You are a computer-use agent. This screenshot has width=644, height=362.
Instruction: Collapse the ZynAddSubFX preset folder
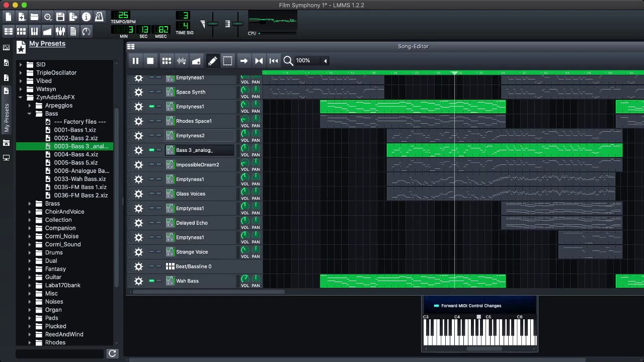(21, 97)
